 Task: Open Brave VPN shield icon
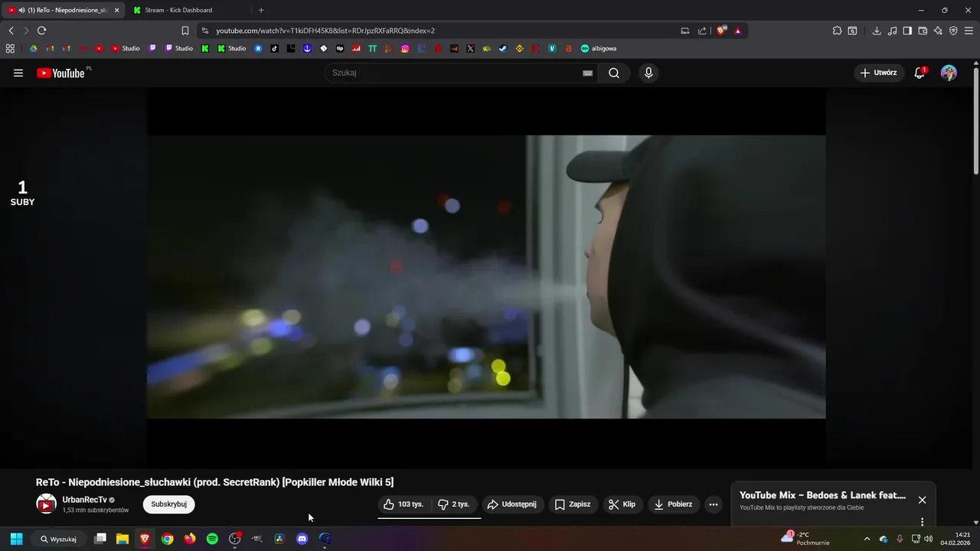click(x=953, y=31)
